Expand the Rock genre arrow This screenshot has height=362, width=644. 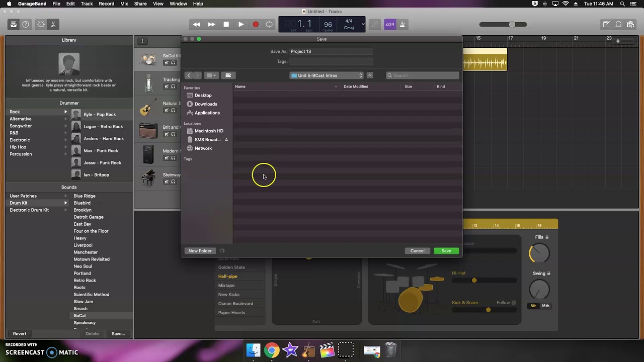65,112
